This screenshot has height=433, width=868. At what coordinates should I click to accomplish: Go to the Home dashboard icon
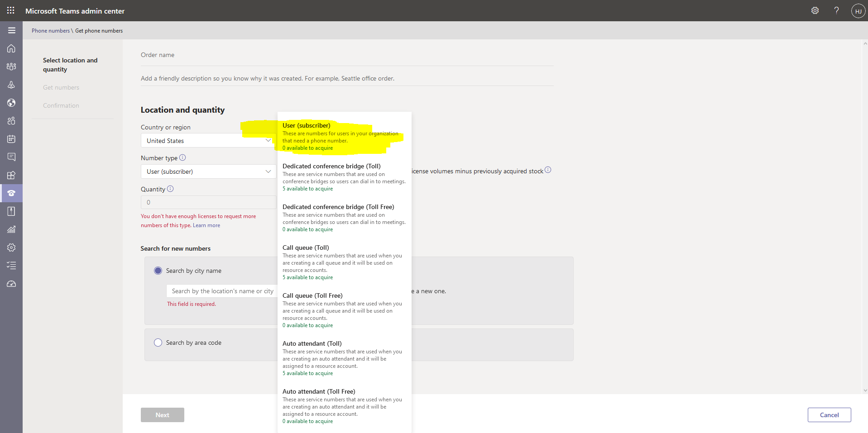(11, 48)
